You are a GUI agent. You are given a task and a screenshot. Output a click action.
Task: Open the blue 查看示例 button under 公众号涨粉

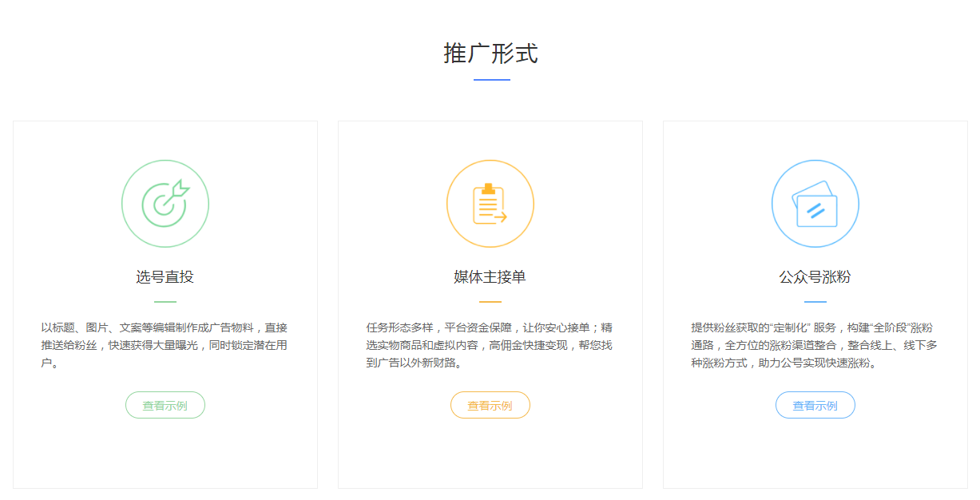point(815,405)
